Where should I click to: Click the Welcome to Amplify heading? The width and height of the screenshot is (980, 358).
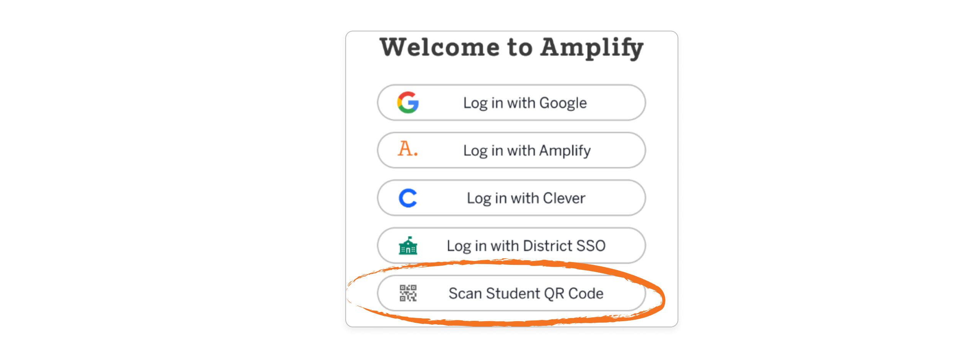[x=511, y=48]
